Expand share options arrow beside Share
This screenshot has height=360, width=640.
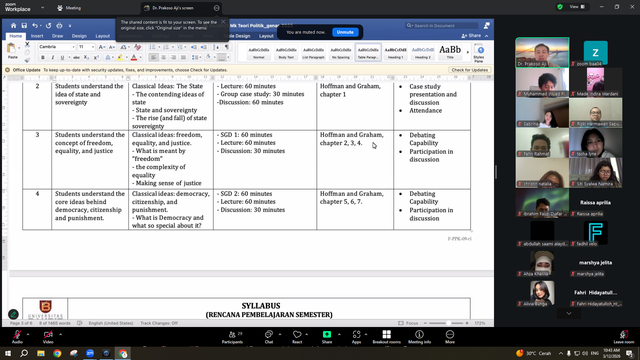click(339, 334)
